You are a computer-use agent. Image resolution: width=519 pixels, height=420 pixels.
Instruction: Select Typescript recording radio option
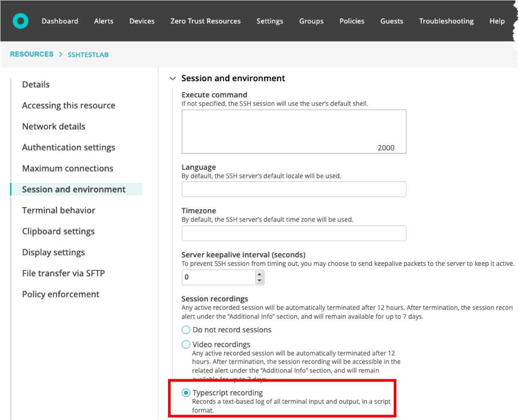coord(186,393)
